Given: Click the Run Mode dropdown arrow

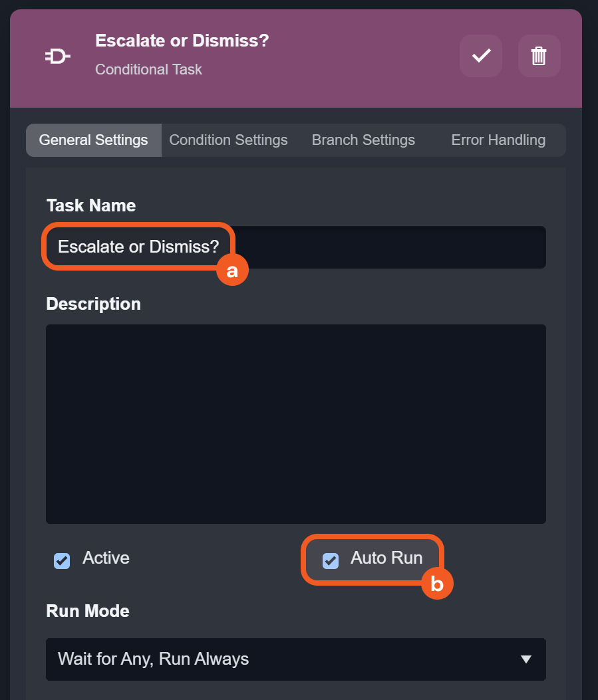Looking at the screenshot, I should tap(525, 659).
